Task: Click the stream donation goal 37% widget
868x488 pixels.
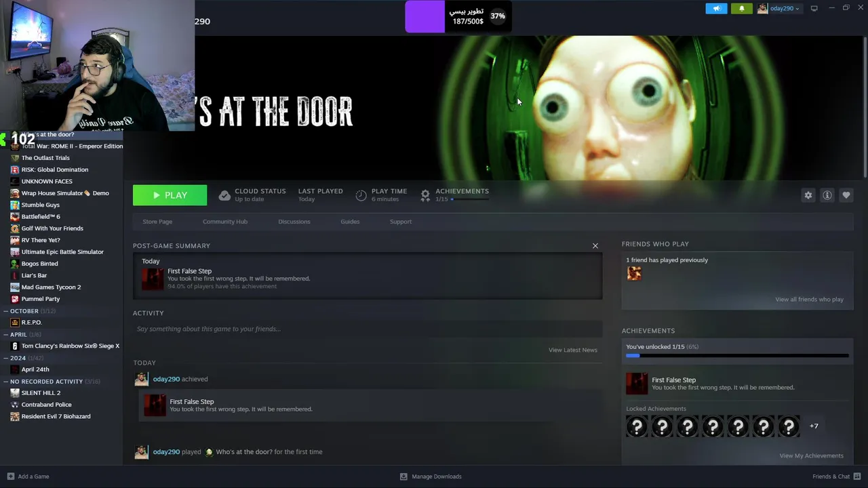Action: pos(458,16)
